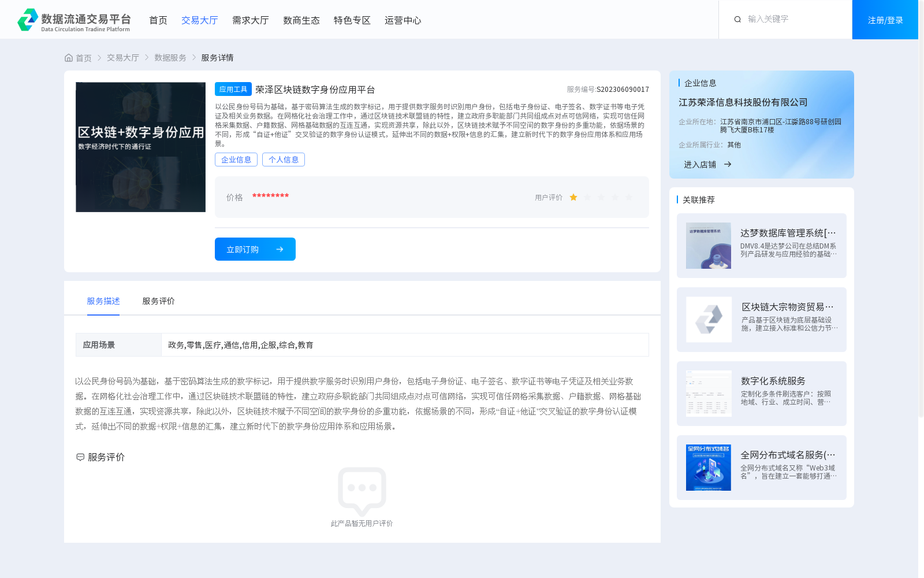
Task: Switch to the 服务评价 tab
Action: (159, 301)
